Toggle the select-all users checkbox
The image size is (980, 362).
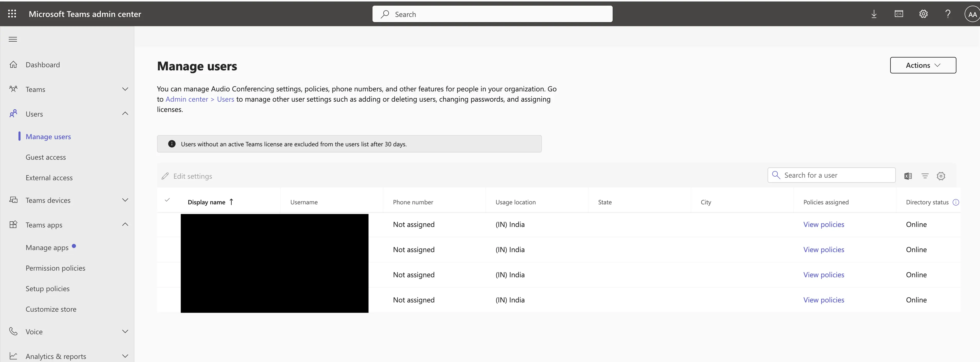(x=167, y=200)
